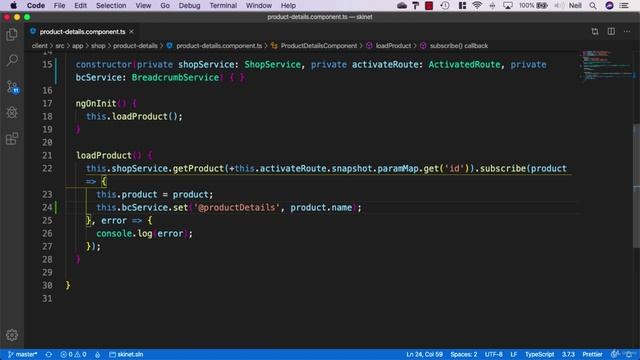Click the ProductDetailsComponent class breadcrumb

click(x=318, y=46)
